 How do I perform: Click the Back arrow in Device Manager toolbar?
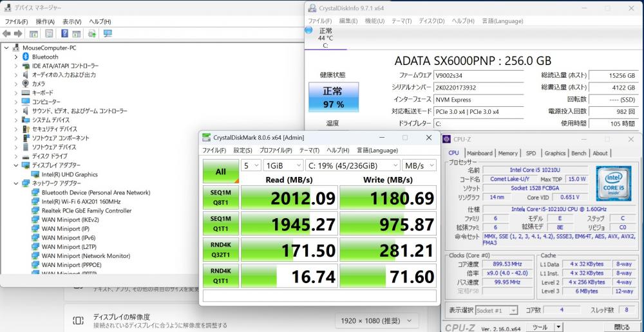pyautogui.click(x=6, y=33)
